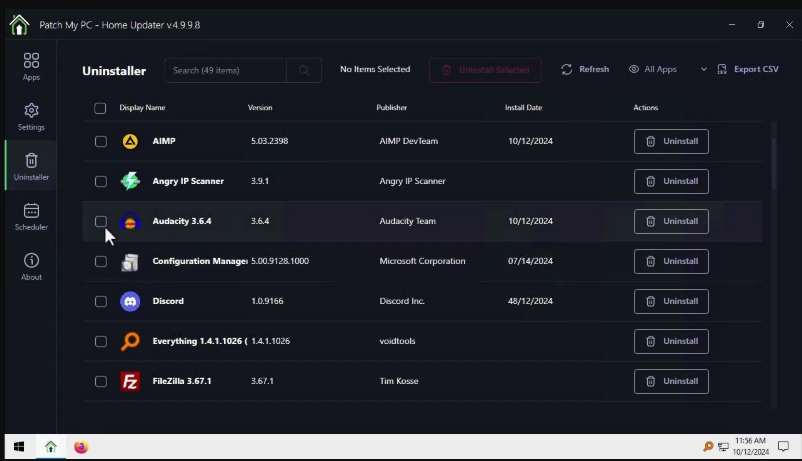Open Settings from the sidebar gear icon
The width and height of the screenshot is (802, 461).
[31, 116]
